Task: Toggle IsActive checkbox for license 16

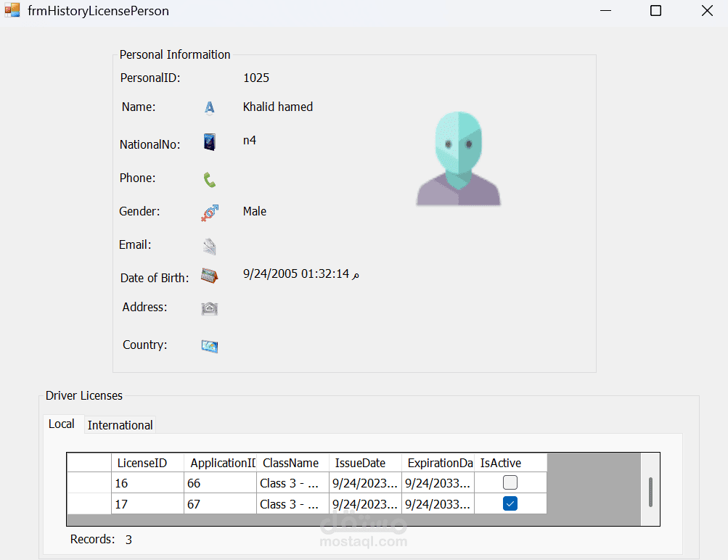Action: tap(510, 482)
